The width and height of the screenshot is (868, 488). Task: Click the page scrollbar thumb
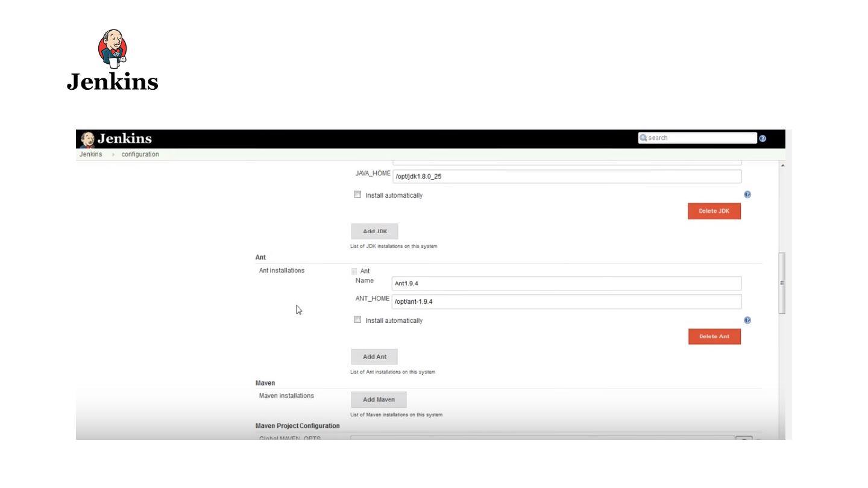pyautogui.click(x=782, y=283)
